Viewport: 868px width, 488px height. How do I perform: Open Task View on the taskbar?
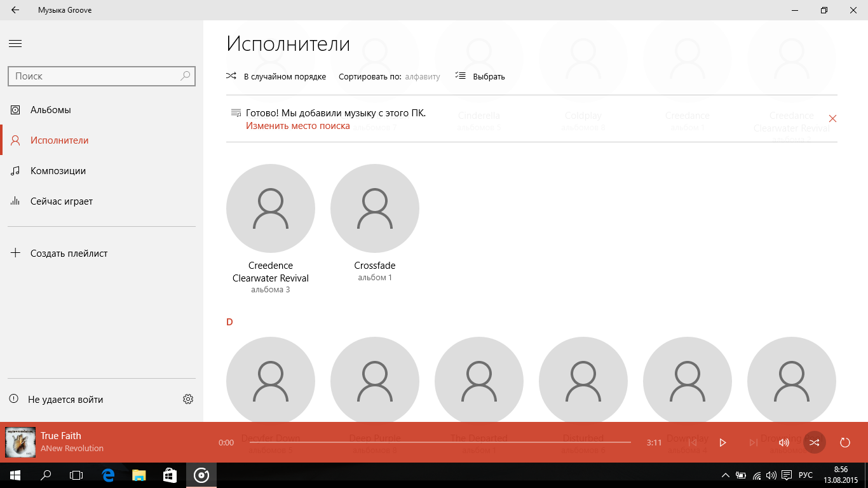coord(76,475)
